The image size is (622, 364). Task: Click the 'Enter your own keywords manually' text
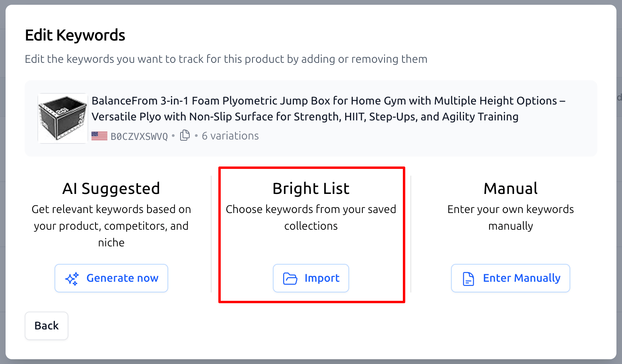(511, 217)
